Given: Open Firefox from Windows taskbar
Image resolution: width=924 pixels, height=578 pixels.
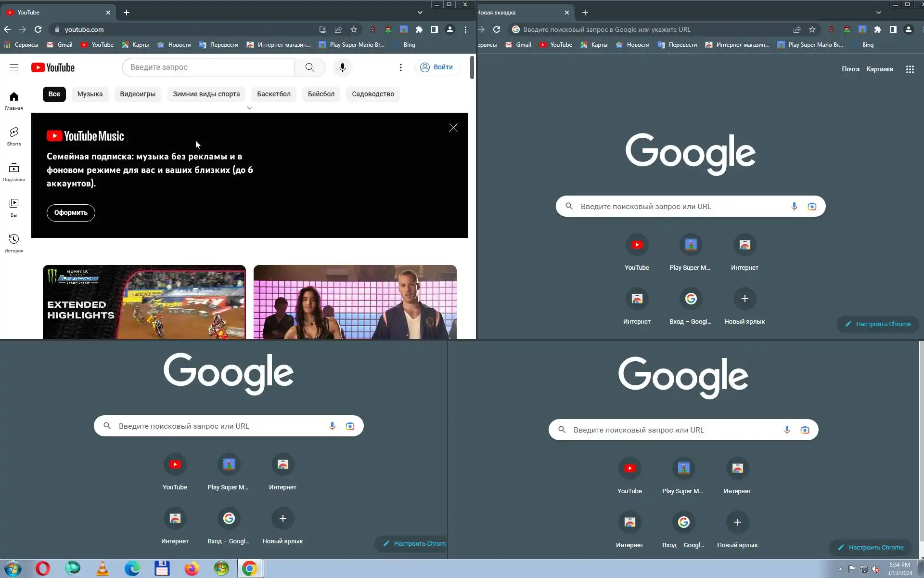Looking at the screenshot, I should pyautogui.click(x=192, y=568).
